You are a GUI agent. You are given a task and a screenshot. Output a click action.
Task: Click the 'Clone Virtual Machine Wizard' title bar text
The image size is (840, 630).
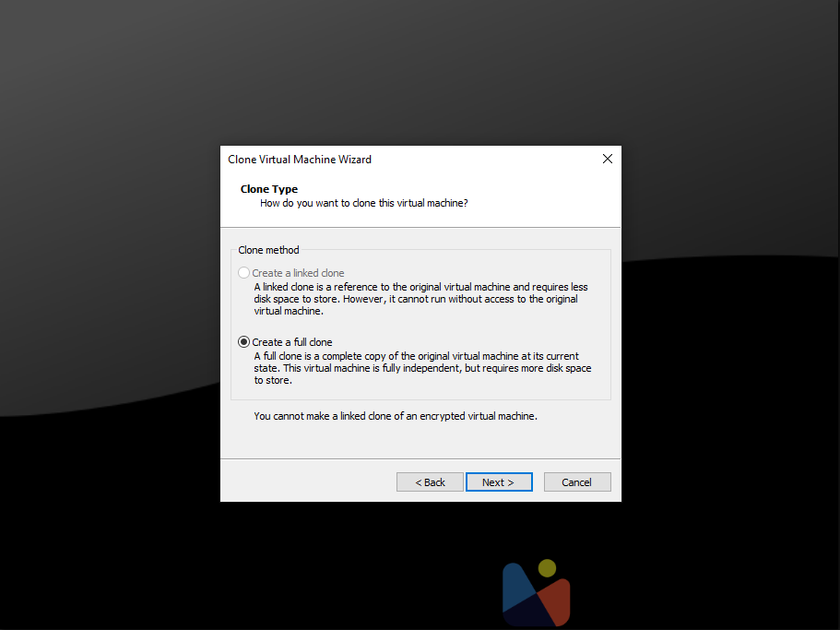coord(300,159)
